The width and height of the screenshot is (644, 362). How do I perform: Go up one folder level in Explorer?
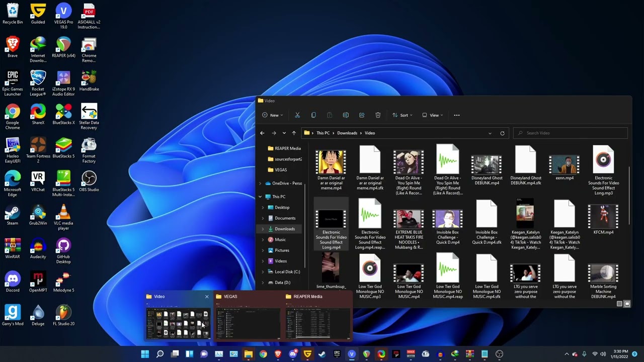(294, 133)
